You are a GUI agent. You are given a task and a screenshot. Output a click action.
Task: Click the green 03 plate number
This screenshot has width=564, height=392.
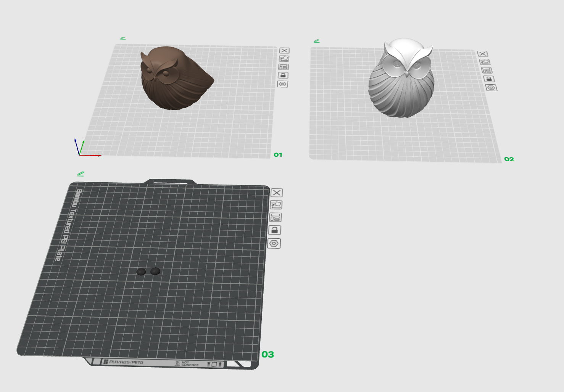pyautogui.click(x=267, y=355)
